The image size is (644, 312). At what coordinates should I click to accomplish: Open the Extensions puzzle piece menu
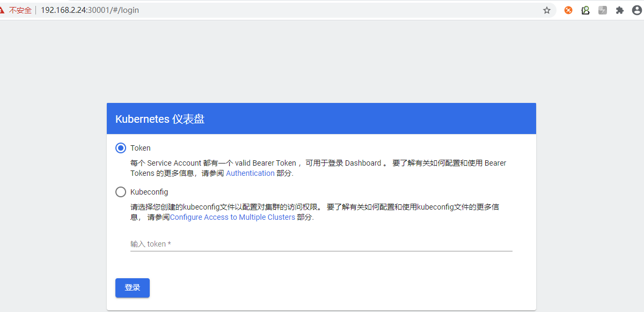pyautogui.click(x=620, y=10)
